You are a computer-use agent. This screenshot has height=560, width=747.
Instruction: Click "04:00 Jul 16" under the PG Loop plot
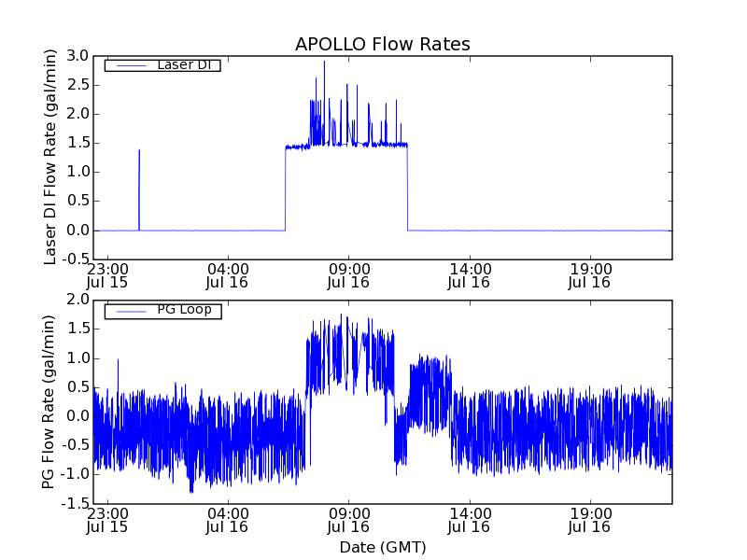click(227, 521)
